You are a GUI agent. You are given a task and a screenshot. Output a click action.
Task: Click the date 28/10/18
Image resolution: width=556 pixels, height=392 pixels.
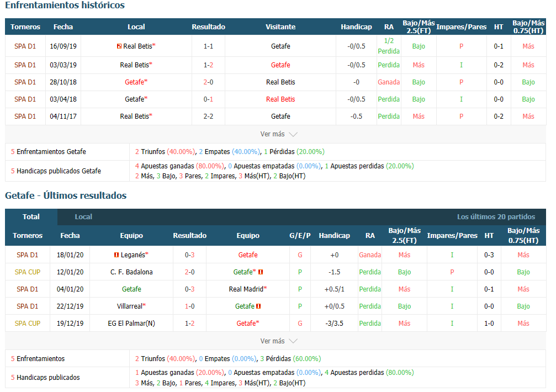63,82
